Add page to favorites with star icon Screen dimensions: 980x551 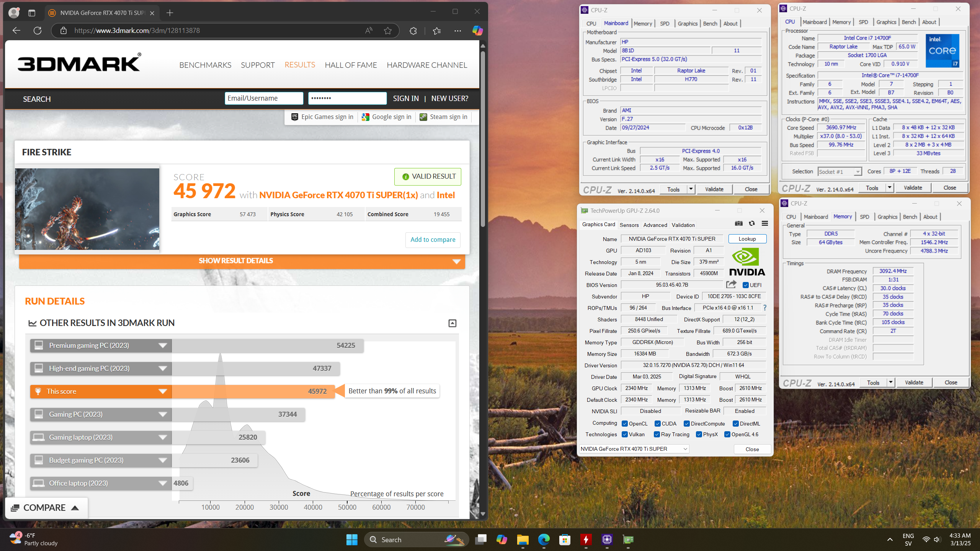388,31
